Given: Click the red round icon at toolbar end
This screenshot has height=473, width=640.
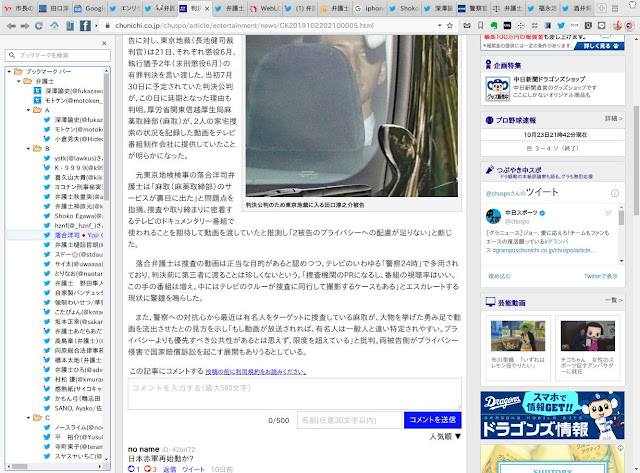Looking at the screenshot, I should coord(629,26).
